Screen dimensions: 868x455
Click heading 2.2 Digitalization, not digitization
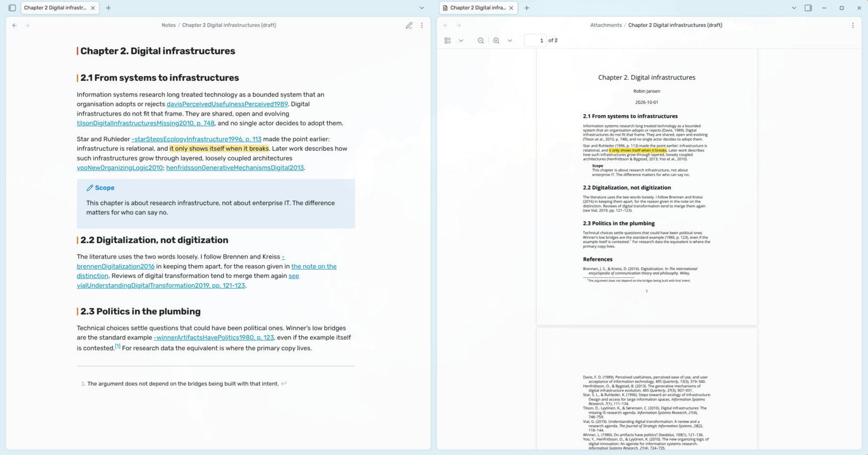[x=154, y=240]
